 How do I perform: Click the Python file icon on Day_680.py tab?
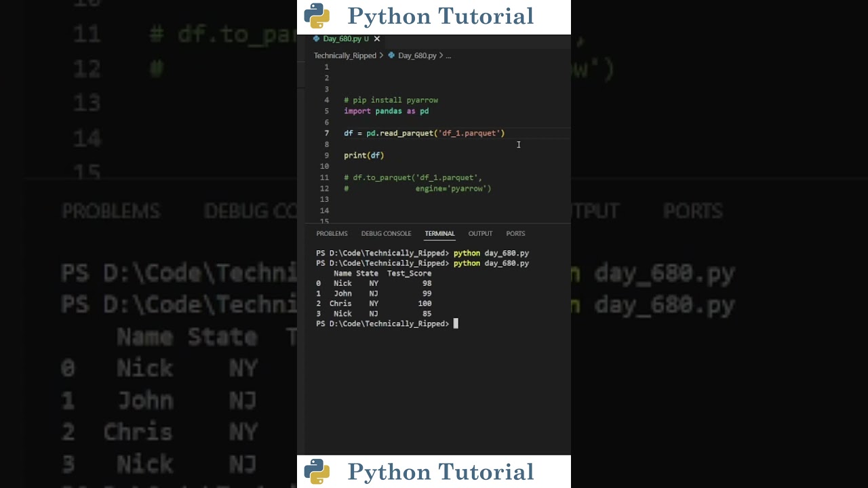316,39
